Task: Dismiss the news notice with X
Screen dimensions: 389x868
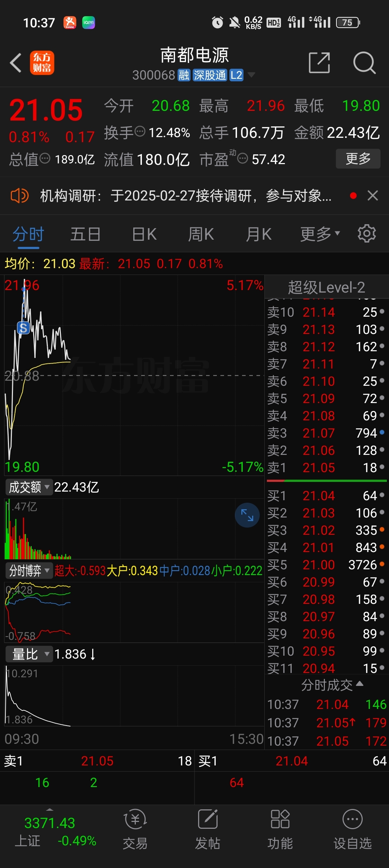Action: [373, 196]
